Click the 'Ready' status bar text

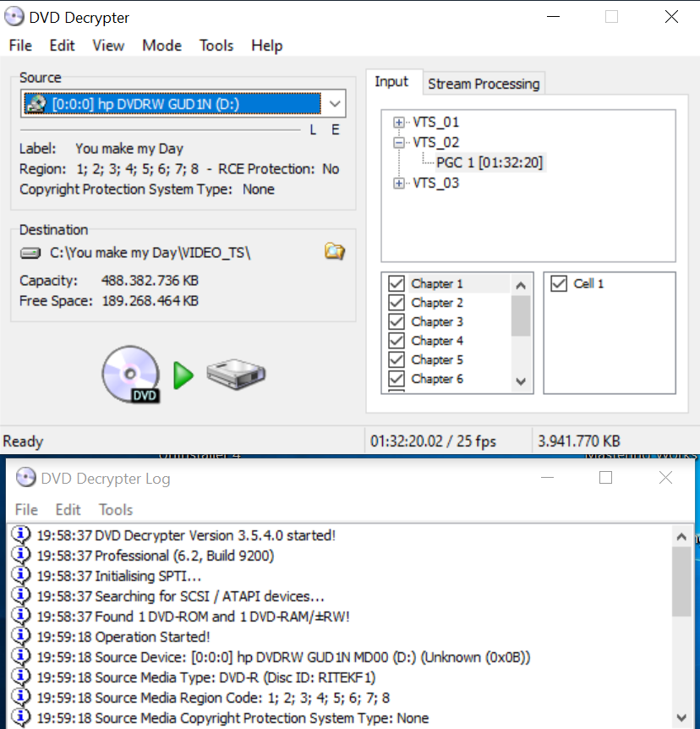coord(23,441)
